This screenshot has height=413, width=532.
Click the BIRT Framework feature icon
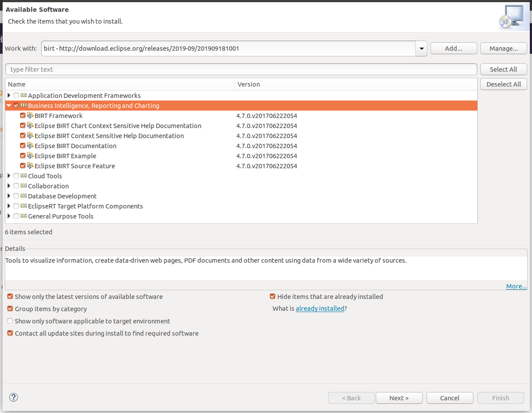[x=30, y=116]
